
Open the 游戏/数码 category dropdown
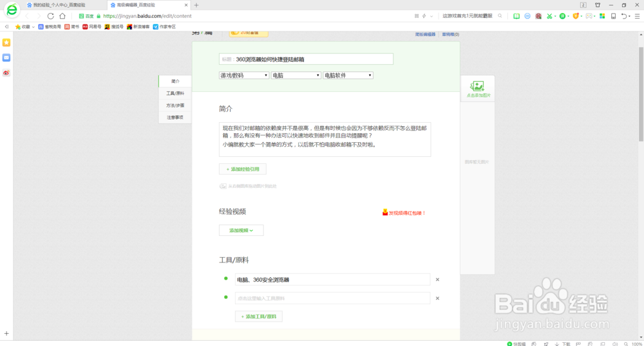(x=244, y=75)
